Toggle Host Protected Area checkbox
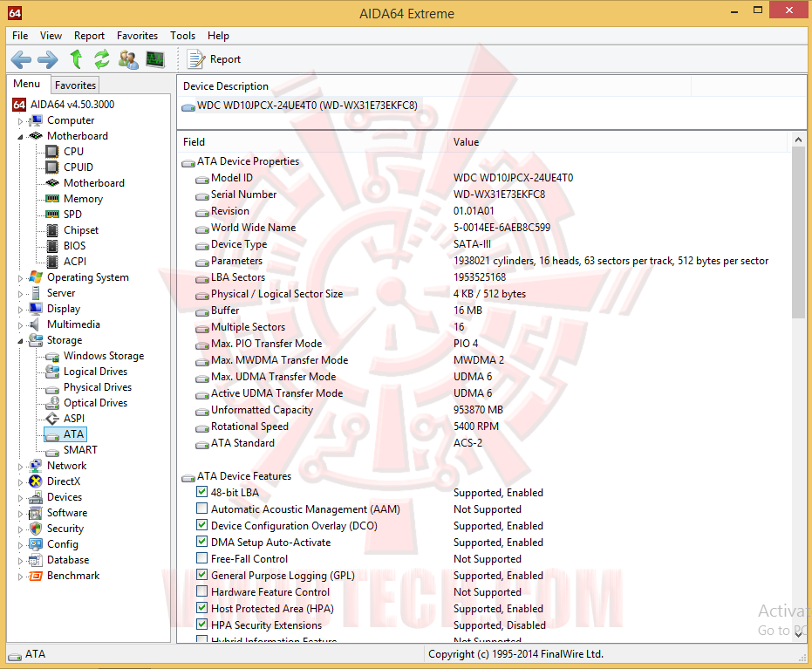 (202, 608)
